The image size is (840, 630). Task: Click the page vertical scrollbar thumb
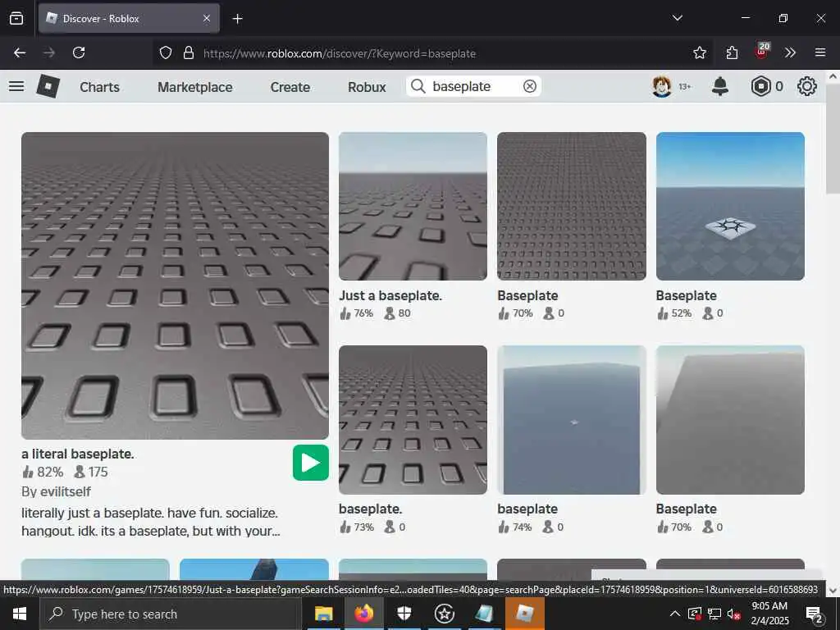833,139
